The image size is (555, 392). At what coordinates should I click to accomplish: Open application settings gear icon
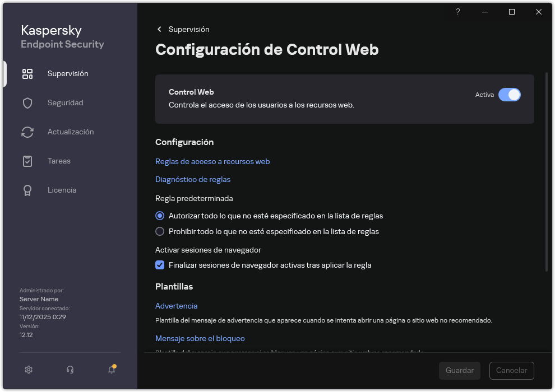pos(28,370)
